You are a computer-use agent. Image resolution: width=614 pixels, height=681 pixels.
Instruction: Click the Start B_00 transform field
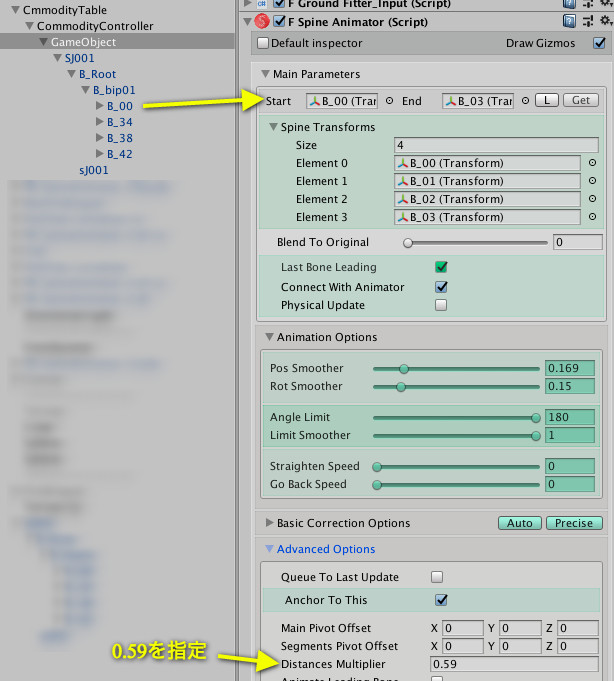click(x=342, y=101)
